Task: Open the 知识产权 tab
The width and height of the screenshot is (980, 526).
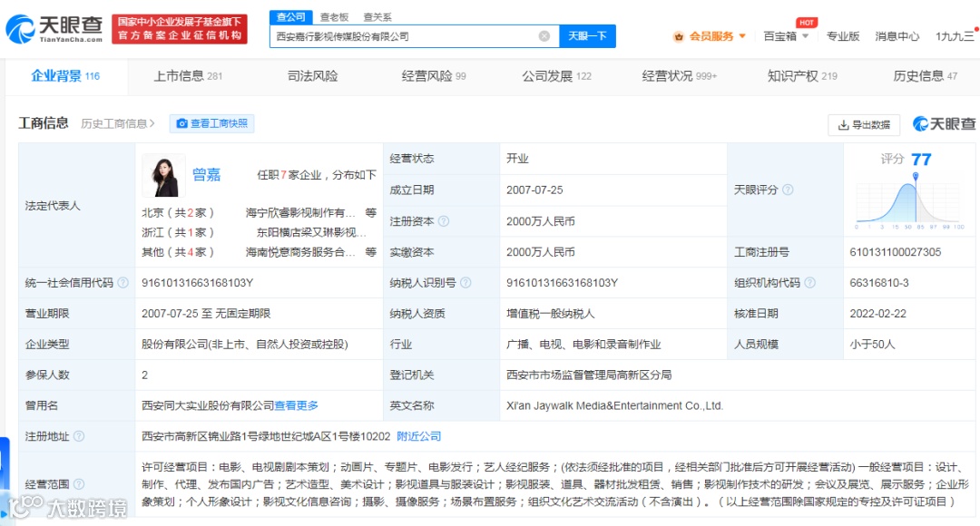Action: [802, 76]
